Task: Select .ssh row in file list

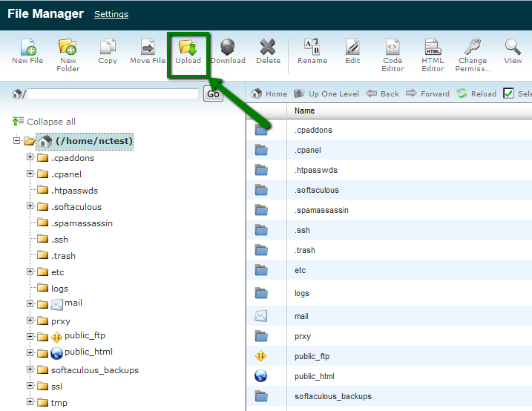Action: coord(389,230)
